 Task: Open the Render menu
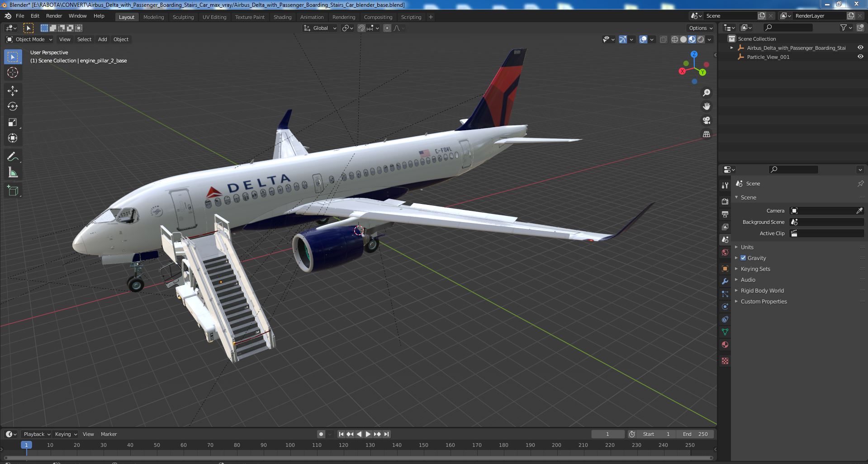click(54, 16)
